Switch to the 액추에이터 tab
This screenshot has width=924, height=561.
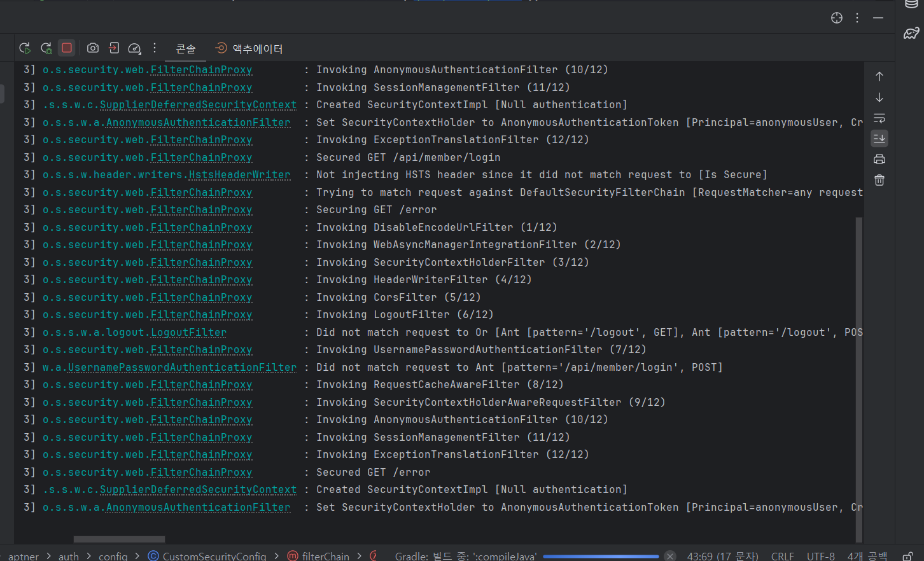(x=249, y=48)
